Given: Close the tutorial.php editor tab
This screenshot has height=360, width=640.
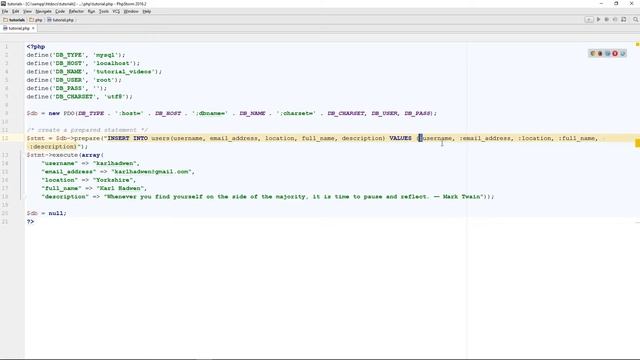Looking at the screenshot, I should point(33,28).
